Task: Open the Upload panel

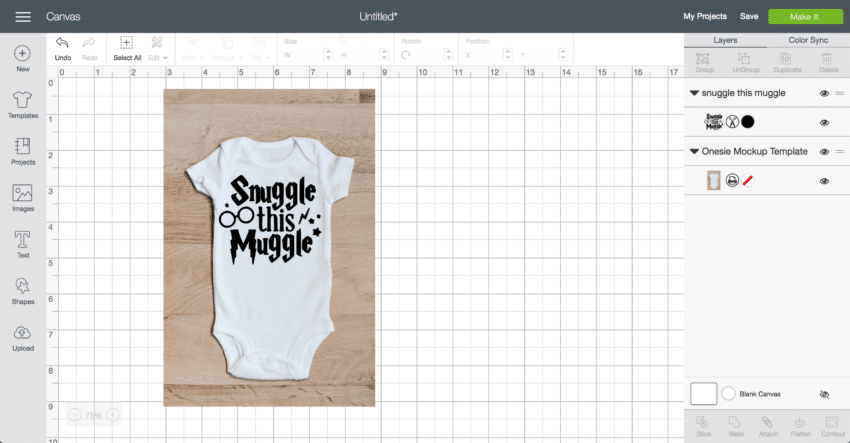Action: pos(23,339)
